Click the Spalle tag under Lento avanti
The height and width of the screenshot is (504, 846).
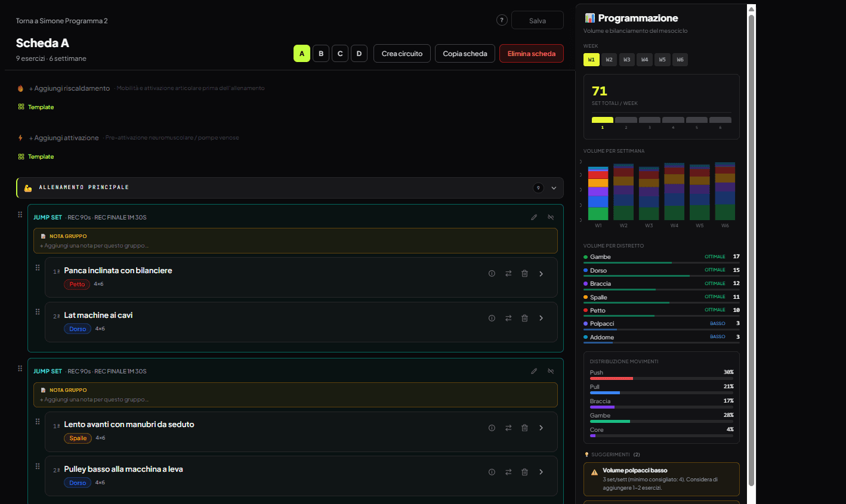pos(78,438)
